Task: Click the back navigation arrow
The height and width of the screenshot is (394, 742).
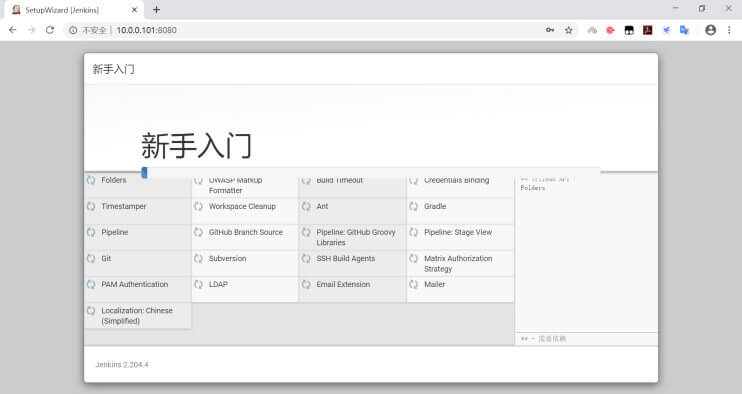Action: point(13,30)
